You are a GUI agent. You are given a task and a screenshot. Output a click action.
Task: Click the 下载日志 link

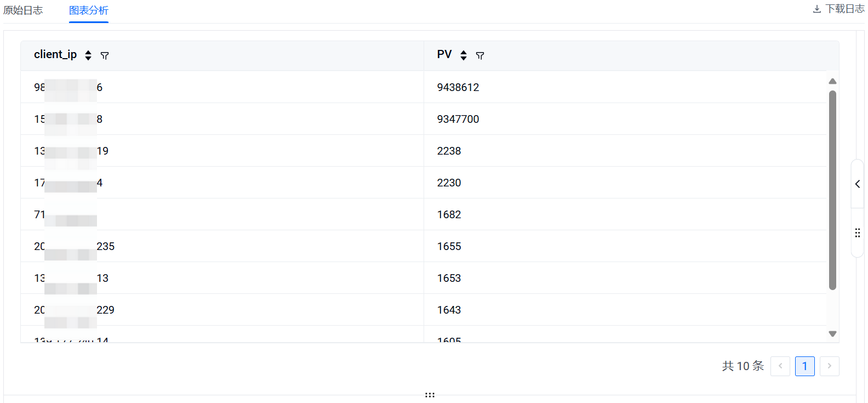(844, 9)
